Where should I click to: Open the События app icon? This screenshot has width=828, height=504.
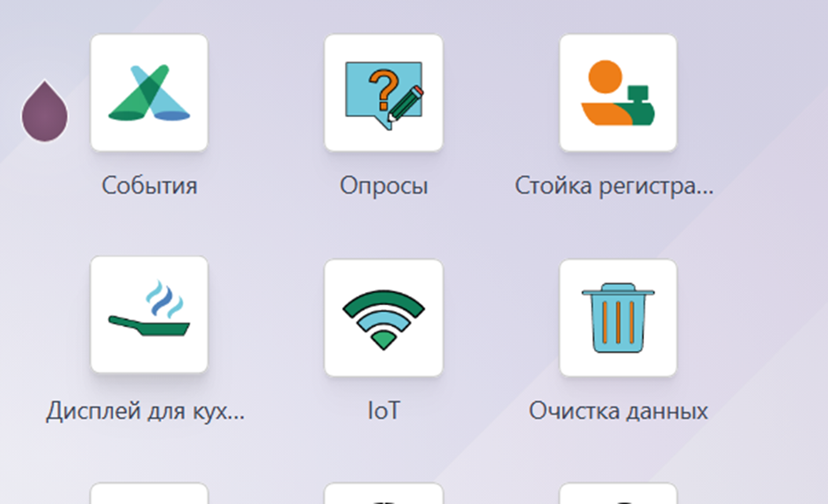point(149,93)
